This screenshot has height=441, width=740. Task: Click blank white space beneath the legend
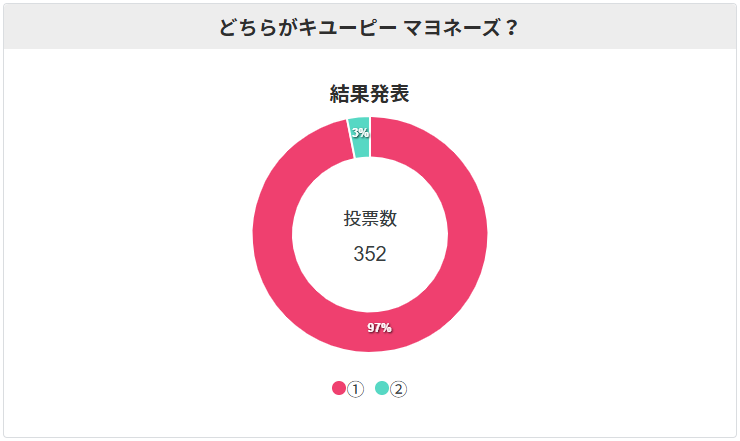tap(370, 418)
